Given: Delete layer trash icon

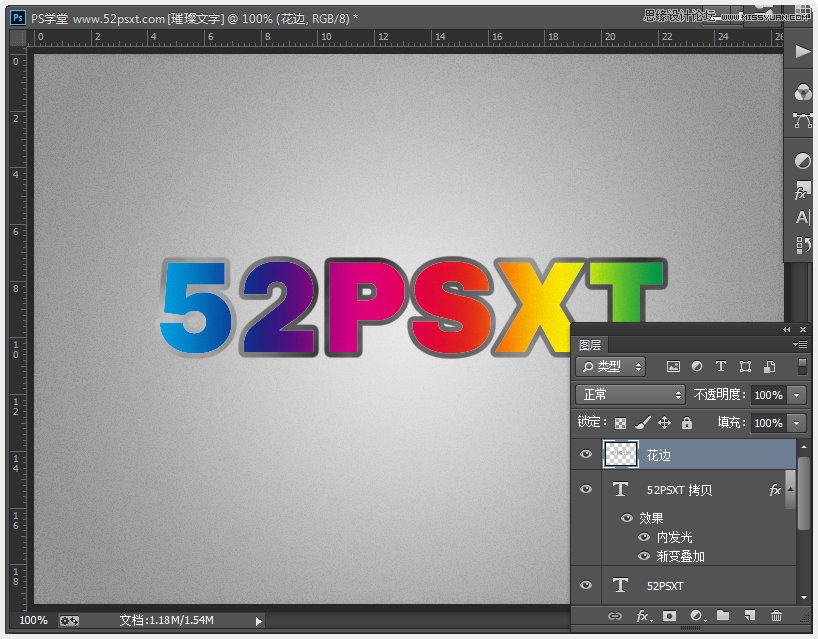Looking at the screenshot, I should [x=776, y=616].
